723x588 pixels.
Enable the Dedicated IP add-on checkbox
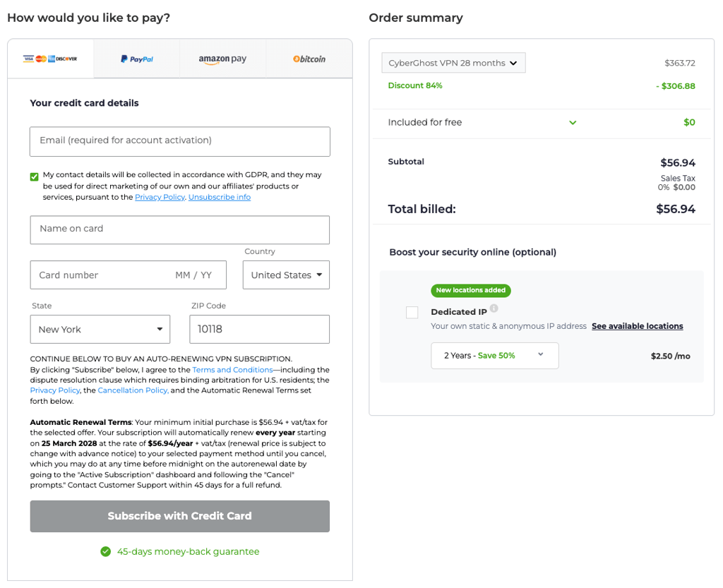click(x=412, y=313)
